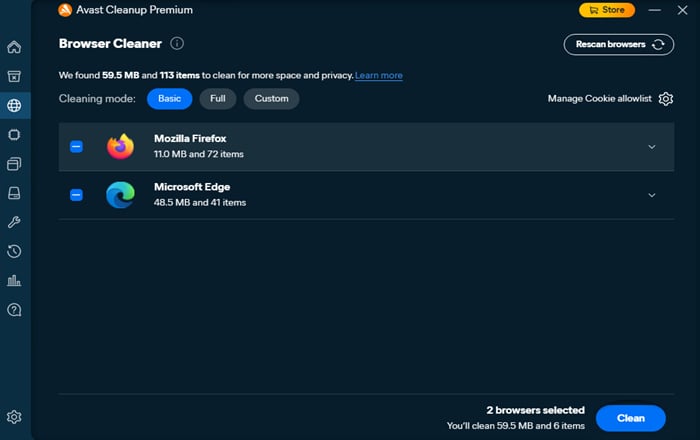Open the settings gear in sidebar
The image size is (700, 440).
tap(14, 417)
